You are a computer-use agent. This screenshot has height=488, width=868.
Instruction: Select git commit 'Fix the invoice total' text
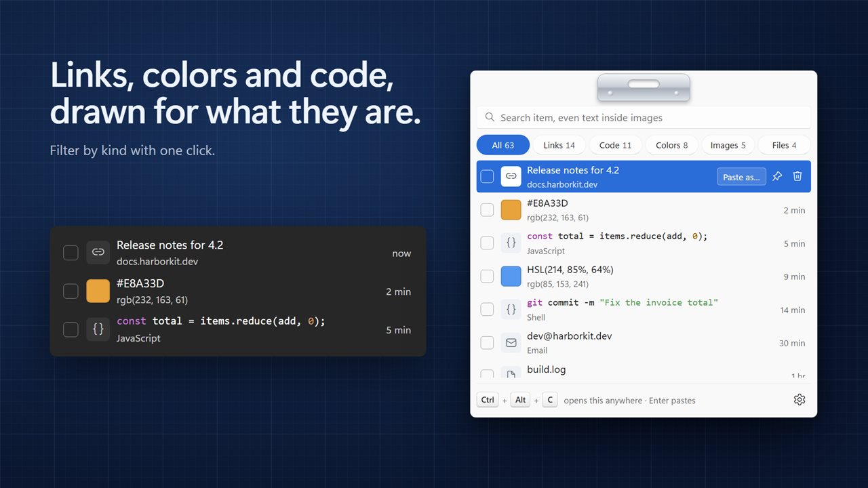coord(658,302)
